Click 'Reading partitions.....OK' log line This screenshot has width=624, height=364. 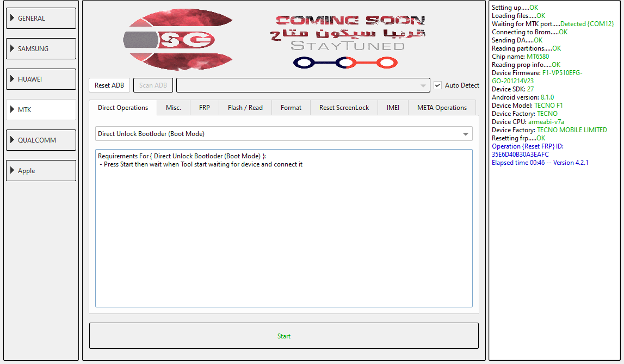(x=526, y=48)
